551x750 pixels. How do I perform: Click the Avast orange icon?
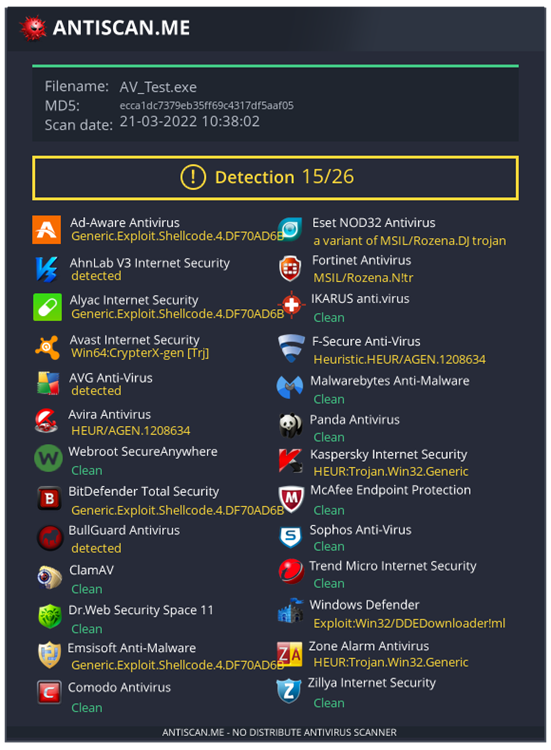pyautogui.click(x=47, y=347)
